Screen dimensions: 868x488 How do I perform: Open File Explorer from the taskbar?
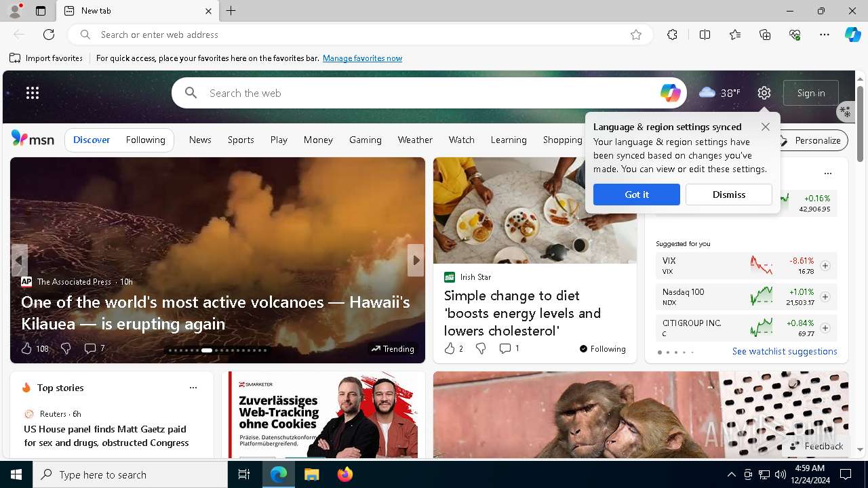point(311,474)
